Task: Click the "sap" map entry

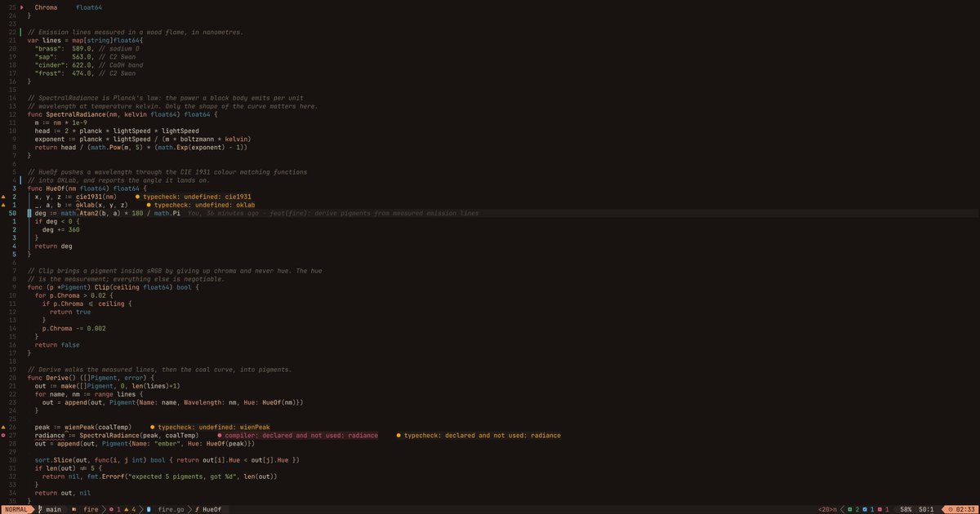Action: (85, 56)
